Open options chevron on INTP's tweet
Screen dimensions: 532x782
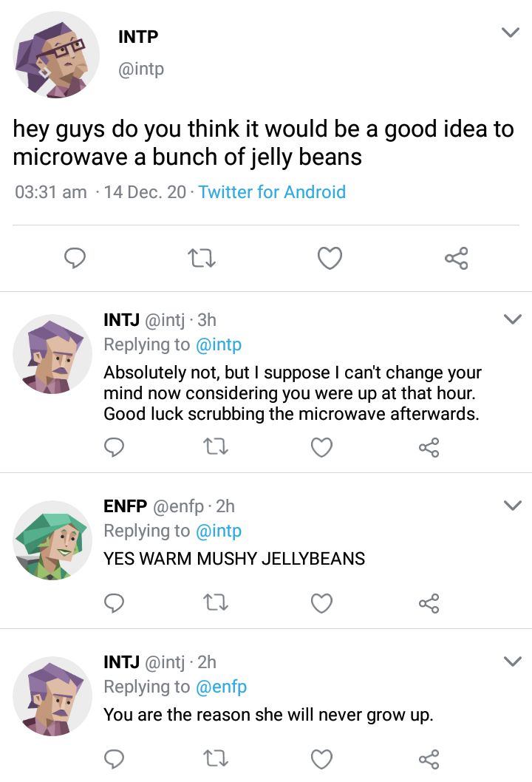[x=510, y=33]
